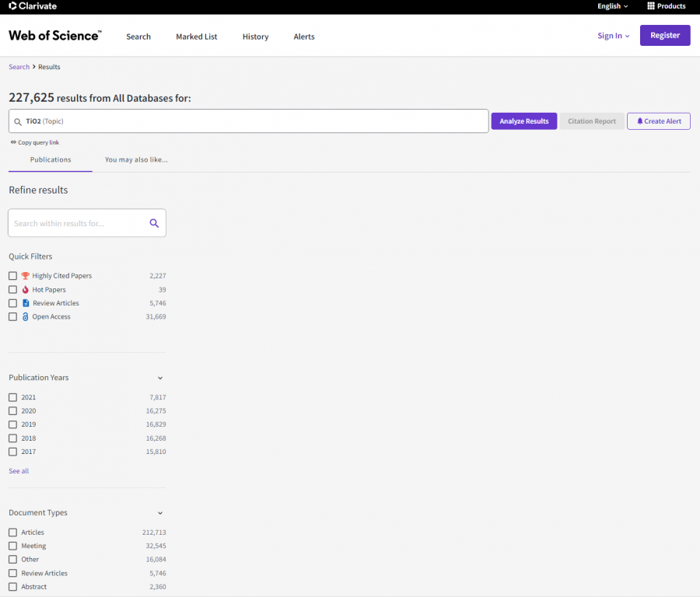This screenshot has height=597, width=700.
Task: Open the Products grid menu
Action: tap(667, 6)
